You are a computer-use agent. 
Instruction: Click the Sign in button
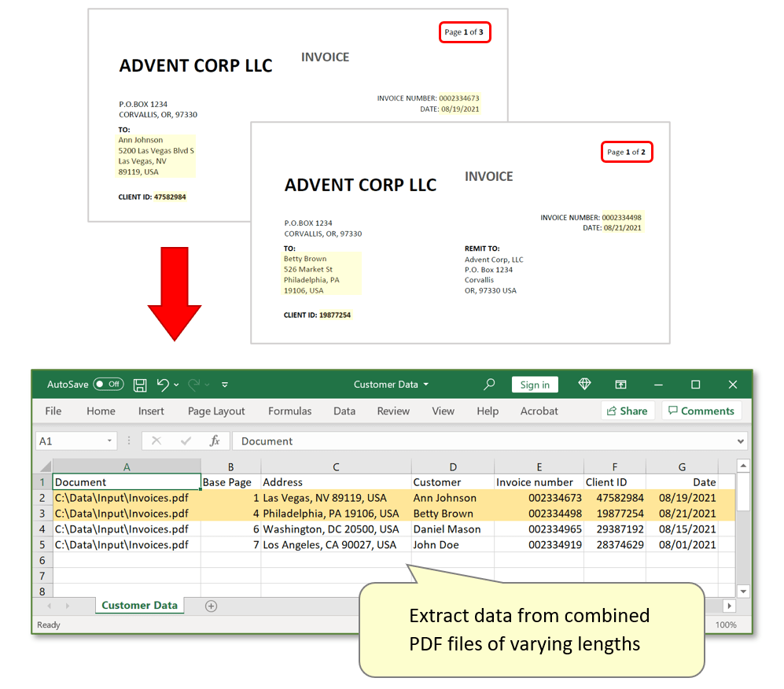[x=535, y=385]
